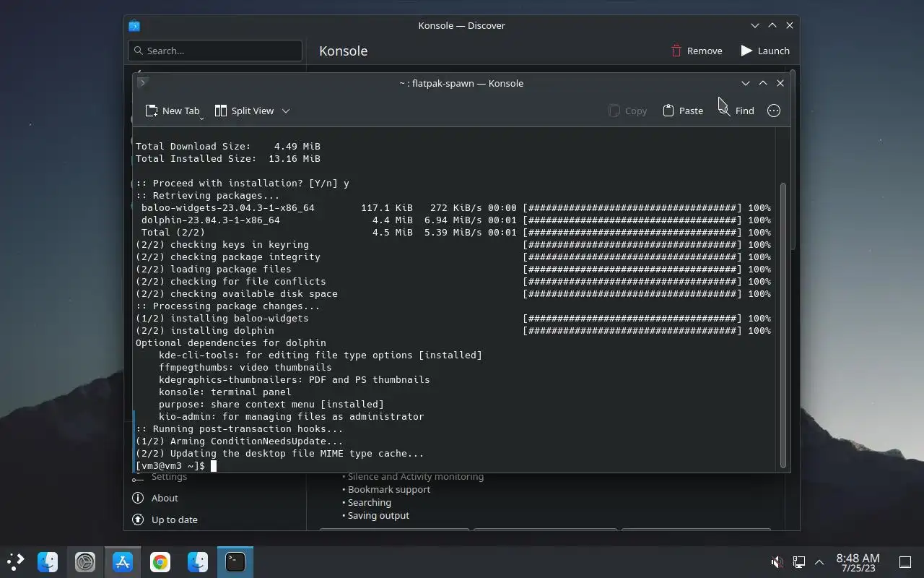Click 'Bookmark support' text in Discover
The image size is (924, 578).
(389, 489)
